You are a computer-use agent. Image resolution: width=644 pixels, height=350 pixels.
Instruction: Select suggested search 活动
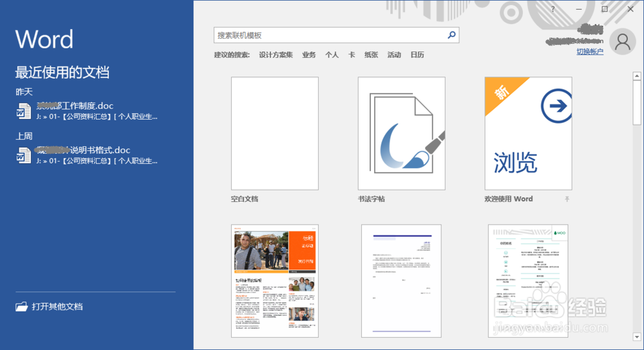[x=394, y=55]
